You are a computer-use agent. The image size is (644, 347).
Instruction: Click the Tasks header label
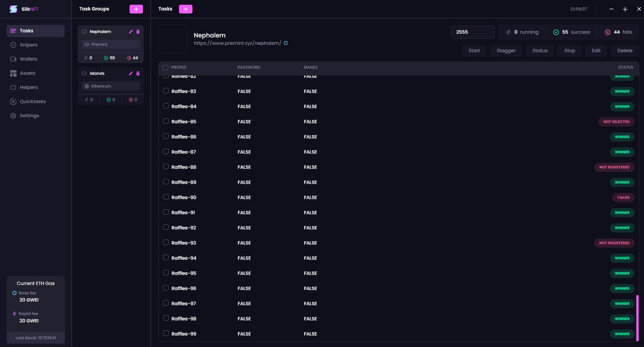pos(165,9)
